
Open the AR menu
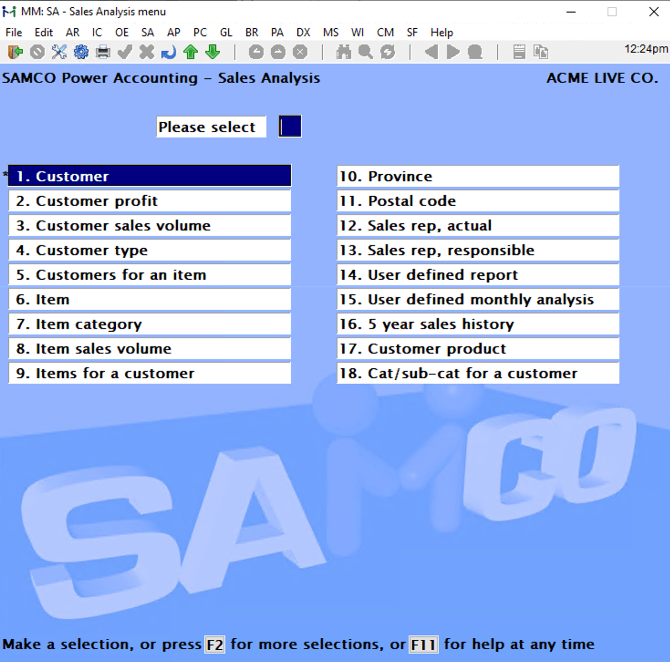[73, 32]
